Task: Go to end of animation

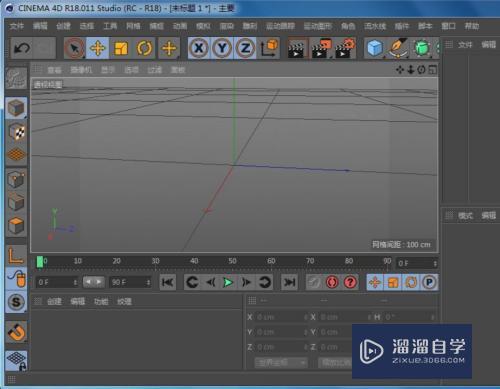Action: coord(289,282)
